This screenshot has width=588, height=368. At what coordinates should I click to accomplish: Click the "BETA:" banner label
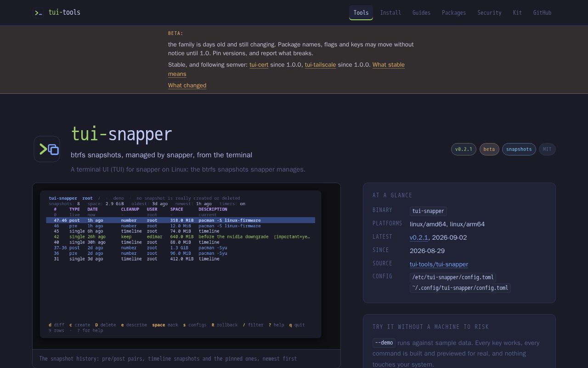pyautogui.click(x=175, y=33)
